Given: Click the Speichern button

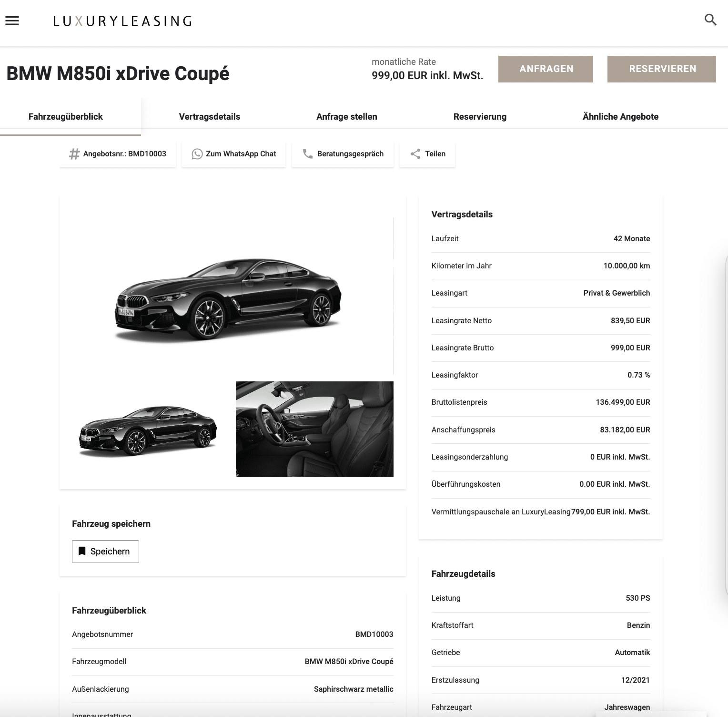Looking at the screenshot, I should [x=105, y=552].
